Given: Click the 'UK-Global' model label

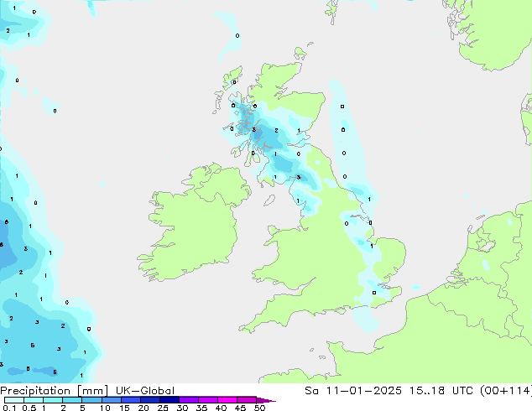Looking at the screenshot, I should click(145, 391).
